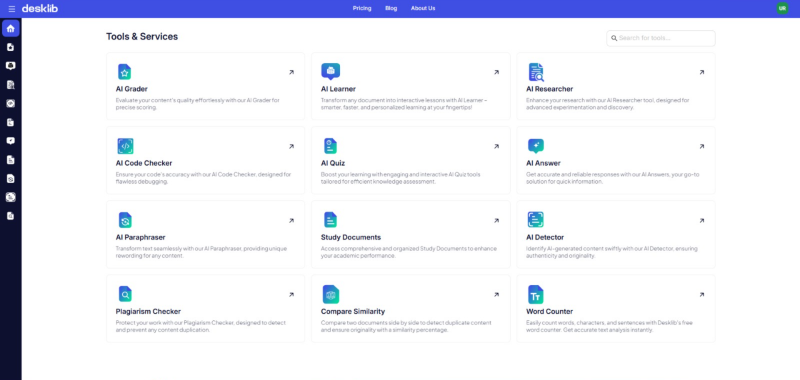Open the Study Documents card title
800x380 pixels.
click(351, 237)
